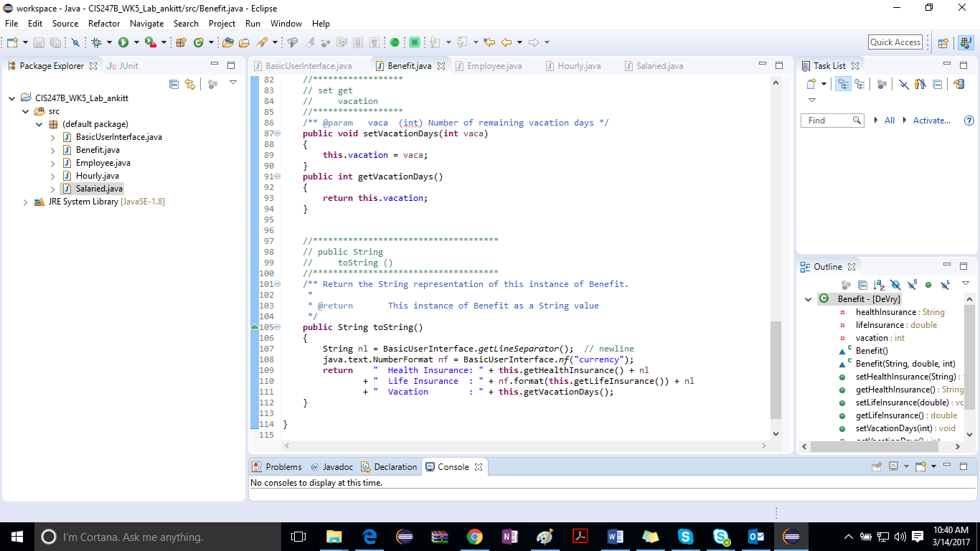Expand JRE System Library node

(x=27, y=202)
